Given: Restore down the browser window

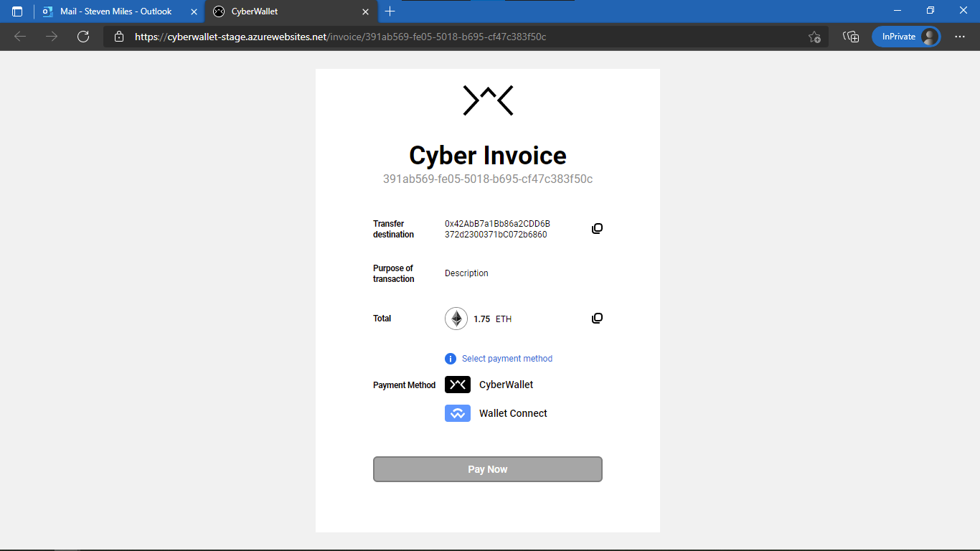Looking at the screenshot, I should 930,11.
